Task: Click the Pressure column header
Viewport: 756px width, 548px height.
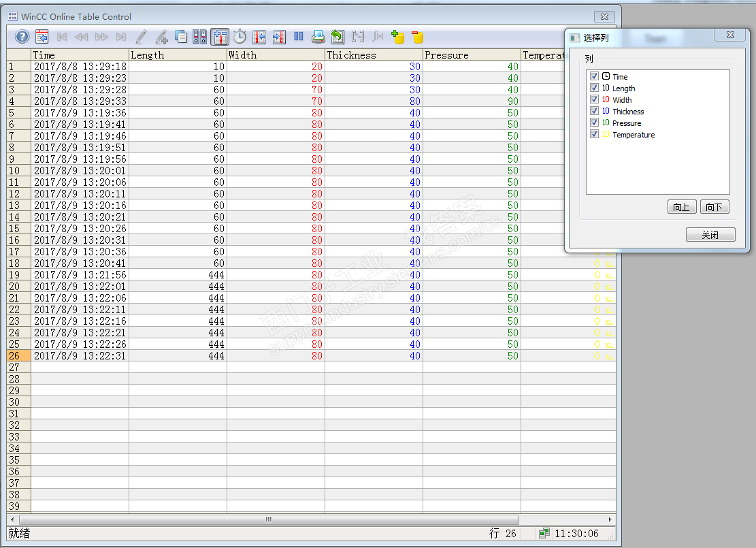Action: (x=472, y=55)
